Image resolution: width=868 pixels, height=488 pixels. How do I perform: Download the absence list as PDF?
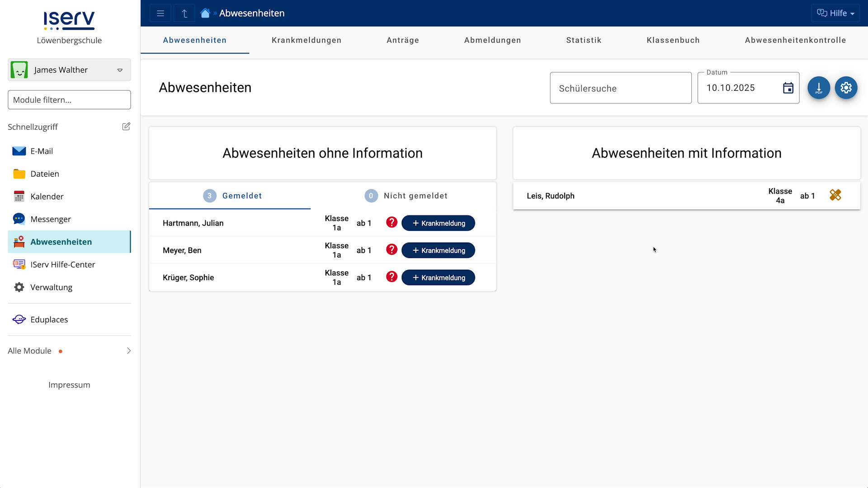[x=819, y=88]
